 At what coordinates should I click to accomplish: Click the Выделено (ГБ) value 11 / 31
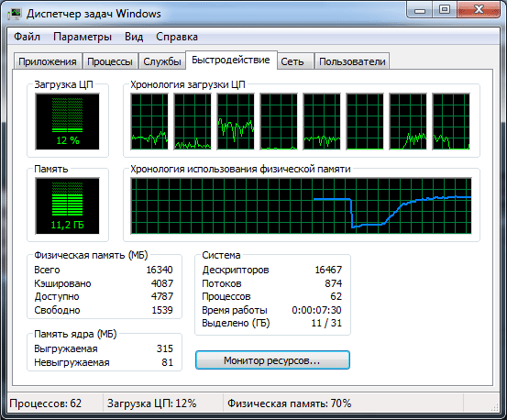pos(326,323)
